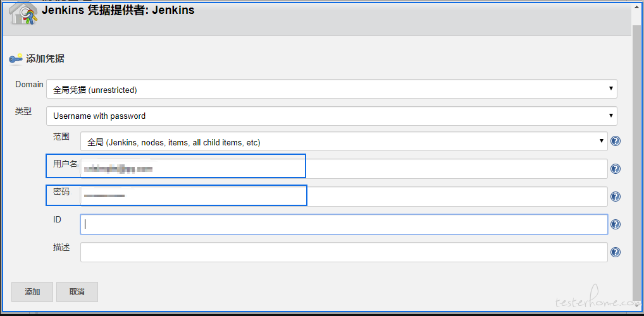Viewport: 644px width, 316px height.
Task: Click the Jenkins credentials provider key icon
Action: (24, 14)
